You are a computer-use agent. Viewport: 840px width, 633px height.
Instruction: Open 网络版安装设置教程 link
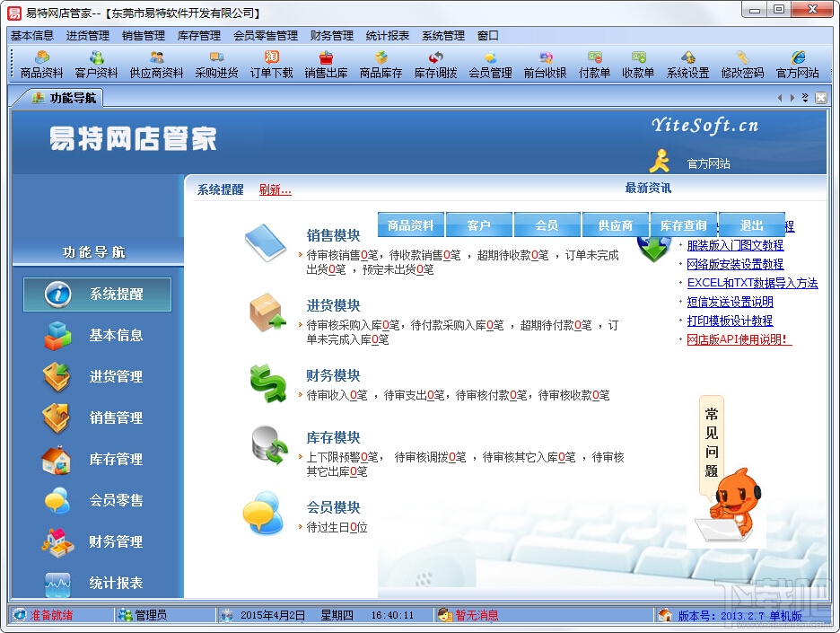pyautogui.click(x=735, y=264)
